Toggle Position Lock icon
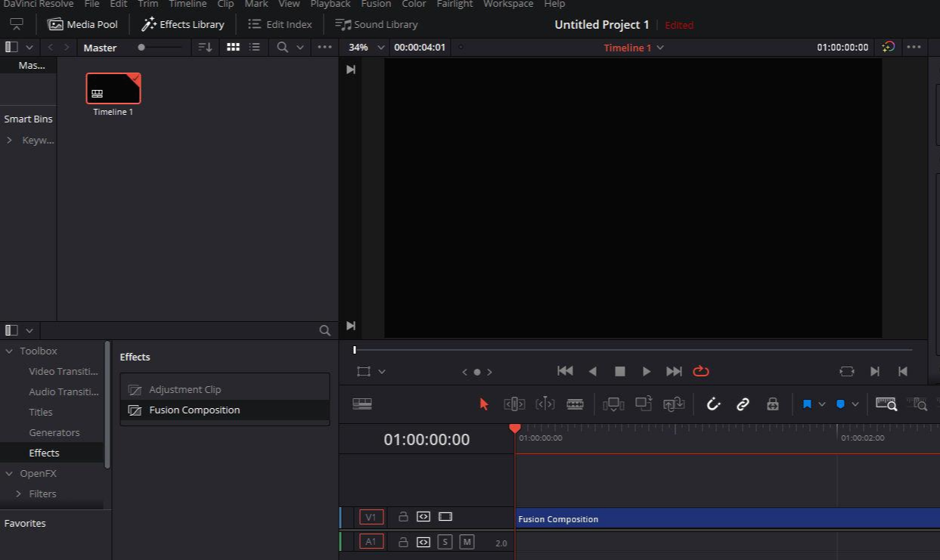The height and width of the screenshot is (560, 940). tap(772, 404)
